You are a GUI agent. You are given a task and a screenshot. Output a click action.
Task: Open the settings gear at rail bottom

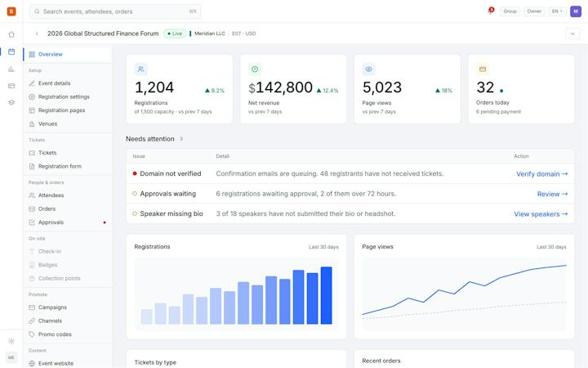[x=11, y=341]
